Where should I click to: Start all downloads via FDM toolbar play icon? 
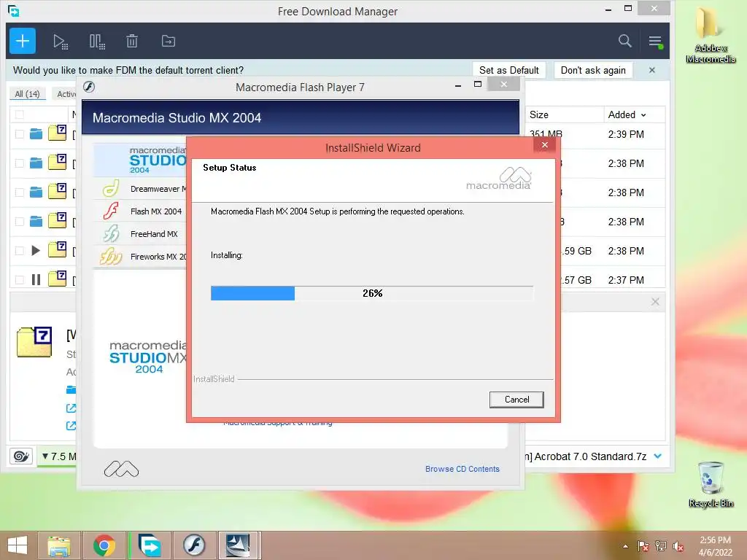tap(61, 42)
